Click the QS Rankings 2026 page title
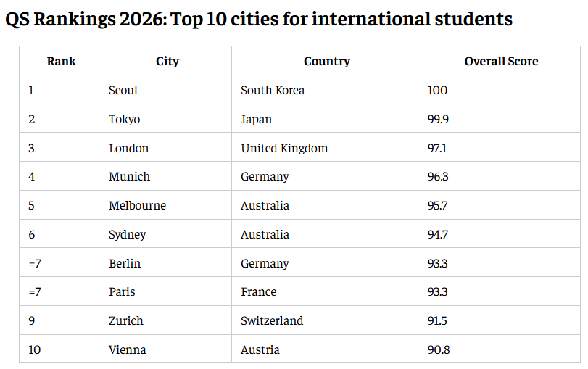The image size is (588, 369). tap(259, 19)
